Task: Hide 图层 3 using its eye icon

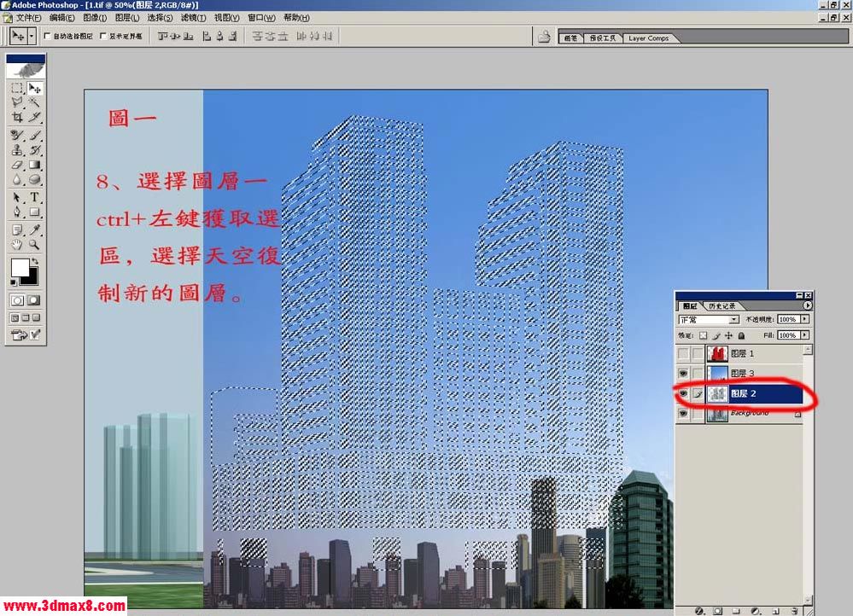Action: 683,373
